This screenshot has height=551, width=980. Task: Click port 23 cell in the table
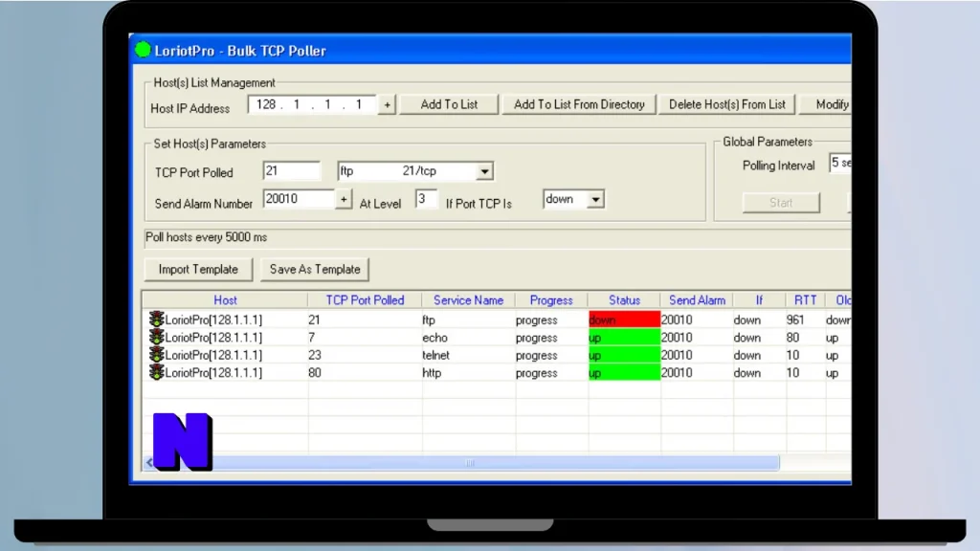[314, 355]
